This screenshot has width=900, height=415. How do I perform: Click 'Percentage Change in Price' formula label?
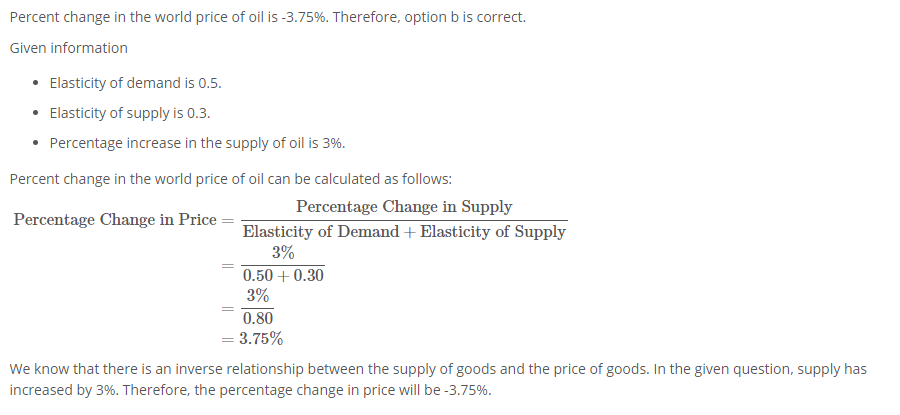[x=115, y=220]
